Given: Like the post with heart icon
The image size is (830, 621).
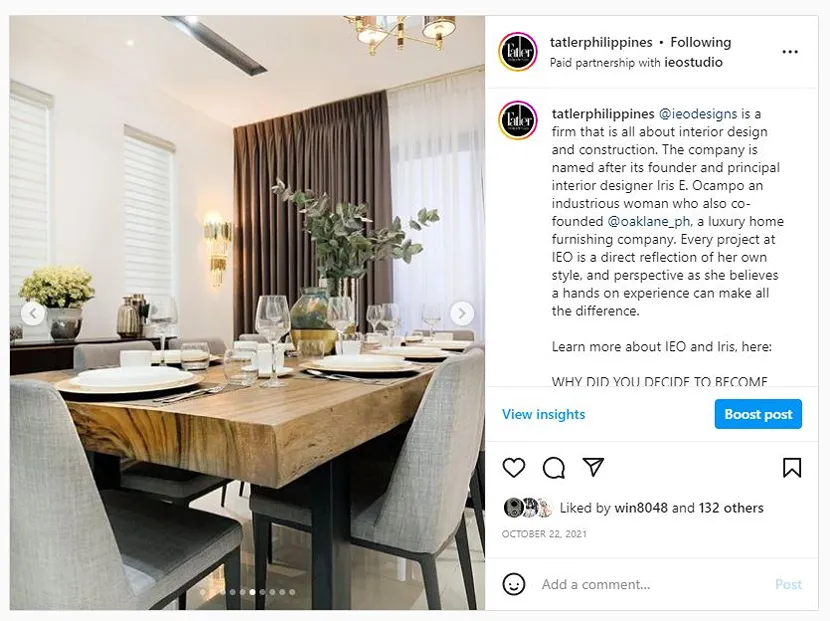Looking at the screenshot, I should click(x=513, y=467).
